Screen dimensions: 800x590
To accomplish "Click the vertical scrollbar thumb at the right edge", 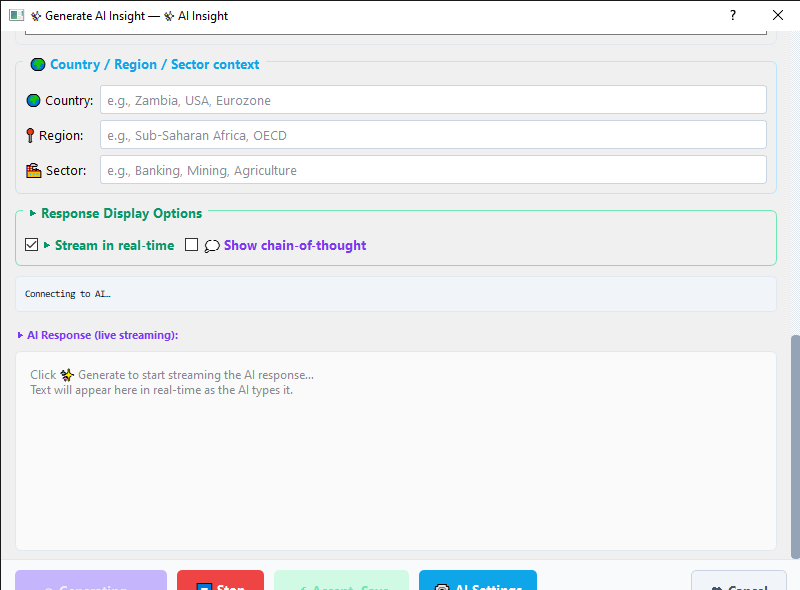I will coord(795,447).
